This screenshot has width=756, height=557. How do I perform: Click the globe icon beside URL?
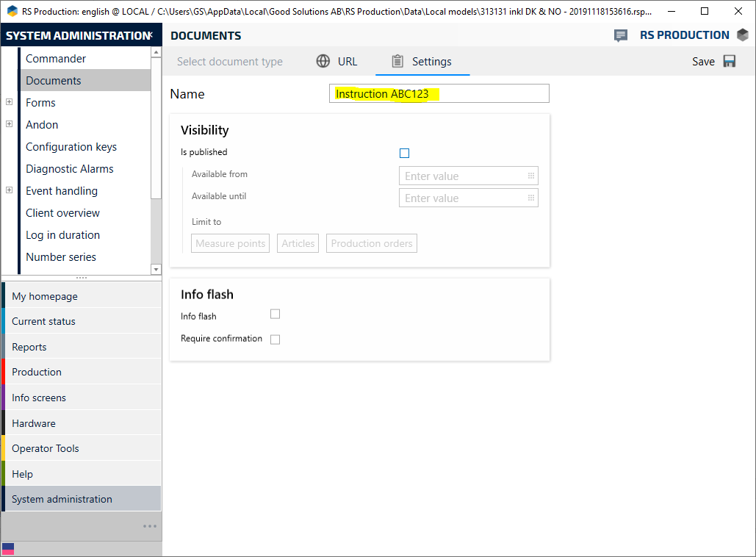pos(323,62)
